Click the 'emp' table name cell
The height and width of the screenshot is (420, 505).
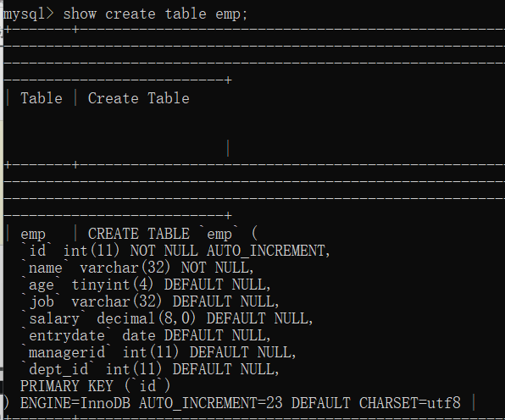(x=33, y=234)
